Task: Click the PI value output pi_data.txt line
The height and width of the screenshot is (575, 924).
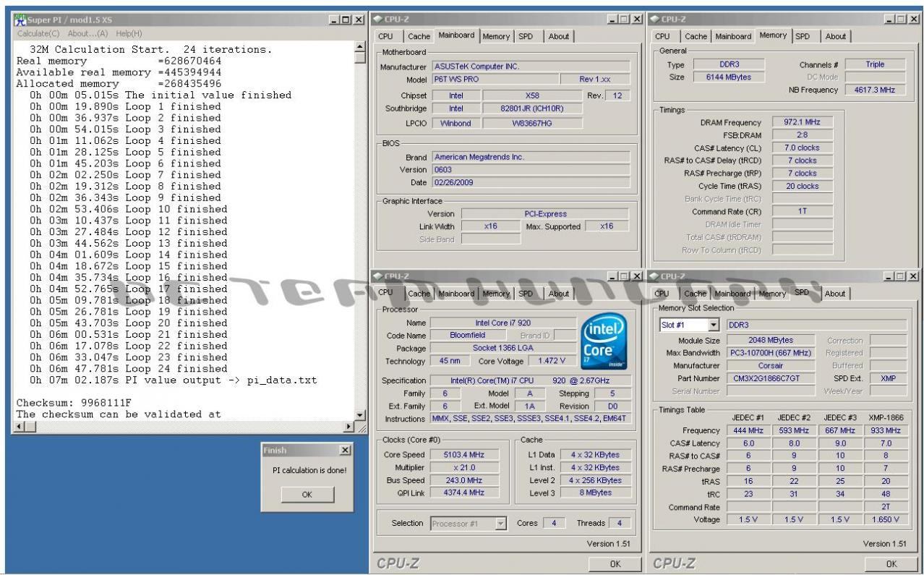Action: point(173,380)
